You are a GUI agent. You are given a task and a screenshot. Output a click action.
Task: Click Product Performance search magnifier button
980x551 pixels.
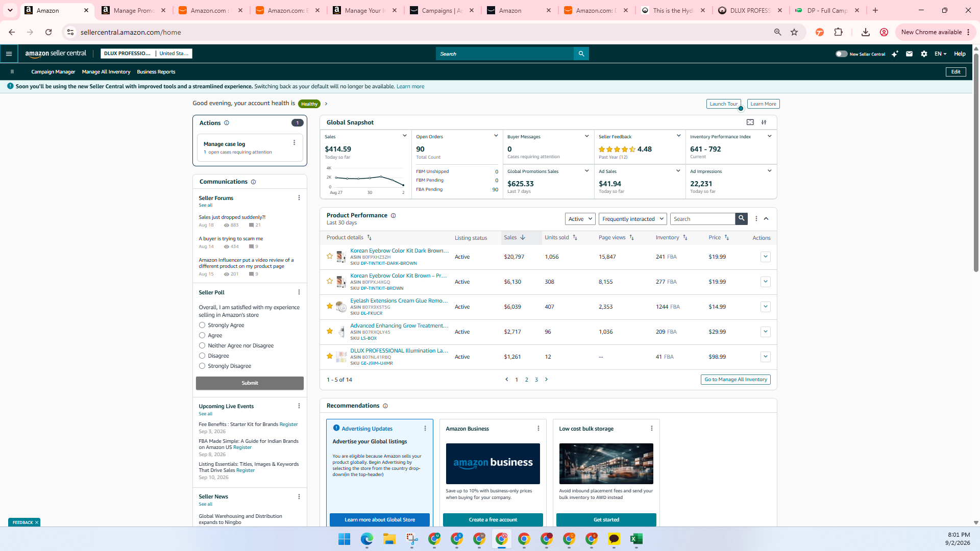coord(741,218)
